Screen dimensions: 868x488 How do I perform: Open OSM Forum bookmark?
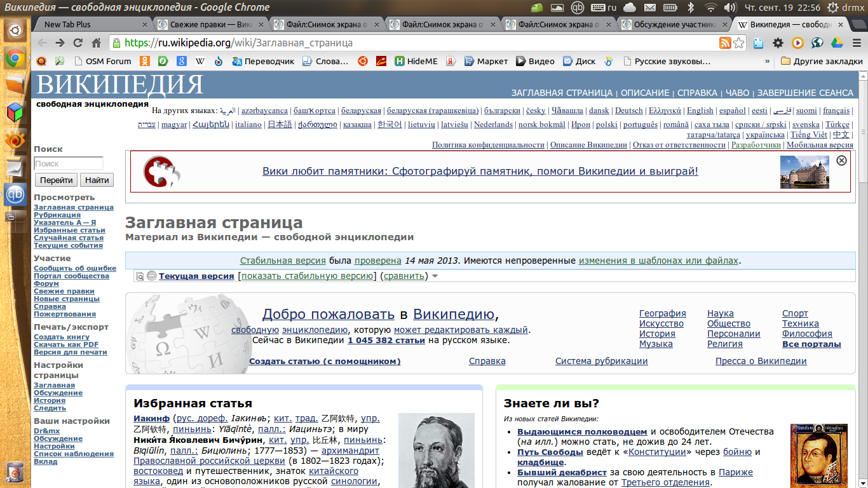tap(103, 62)
